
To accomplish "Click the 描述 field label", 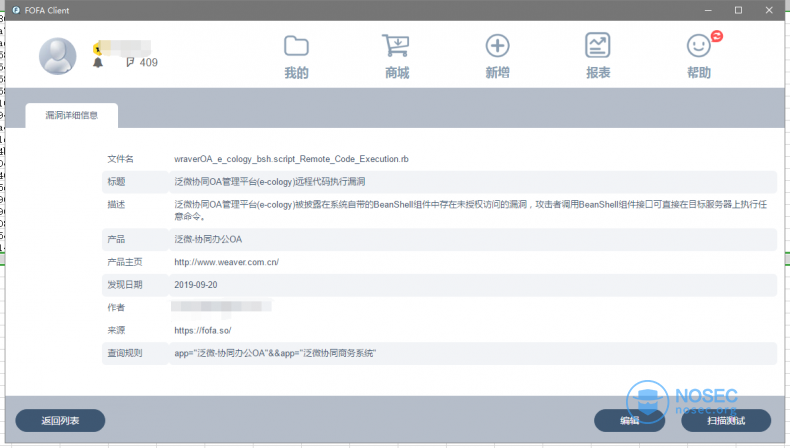I will pos(116,205).
